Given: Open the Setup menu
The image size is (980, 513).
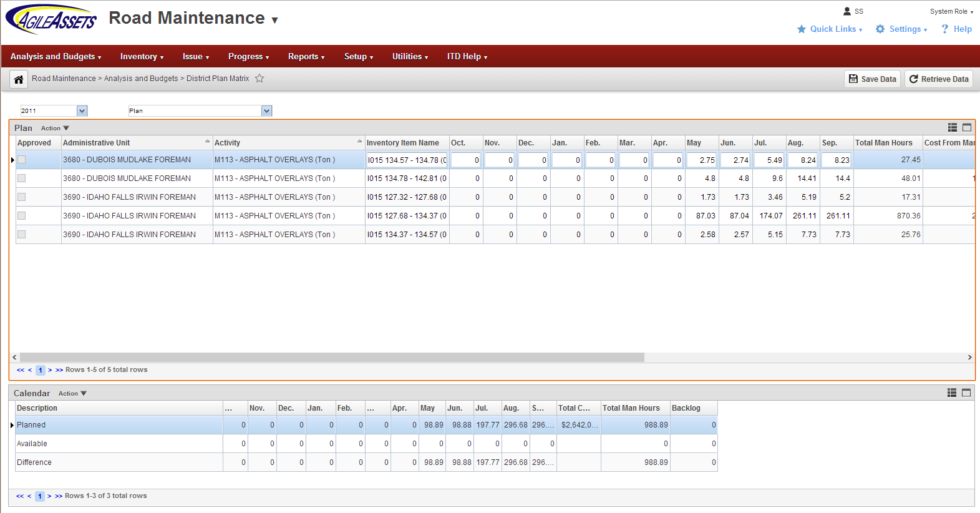Looking at the screenshot, I should click(359, 56).
